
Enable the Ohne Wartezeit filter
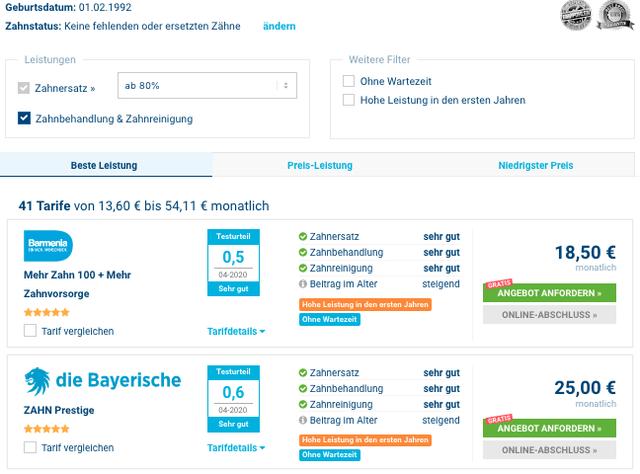click(x=349, y=81)
